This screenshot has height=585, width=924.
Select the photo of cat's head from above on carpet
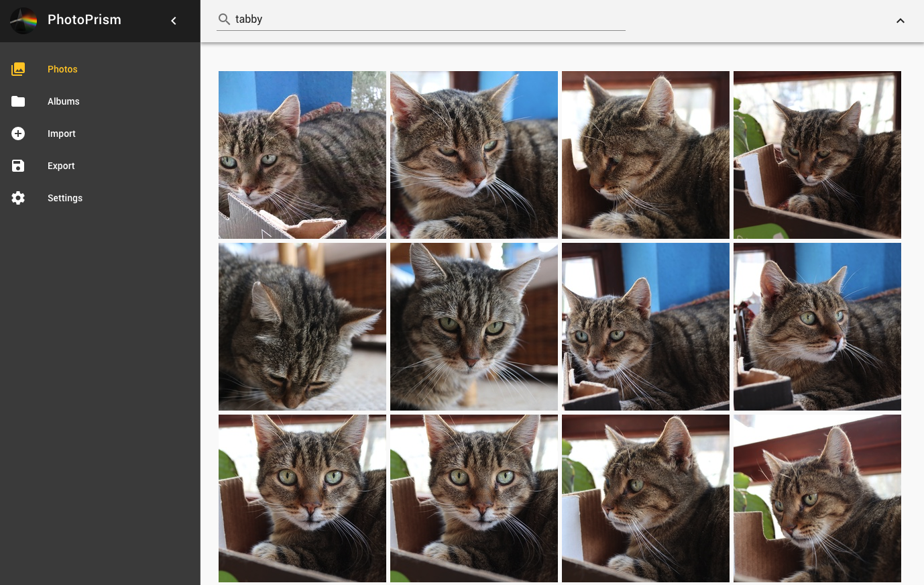coord(302,327)
